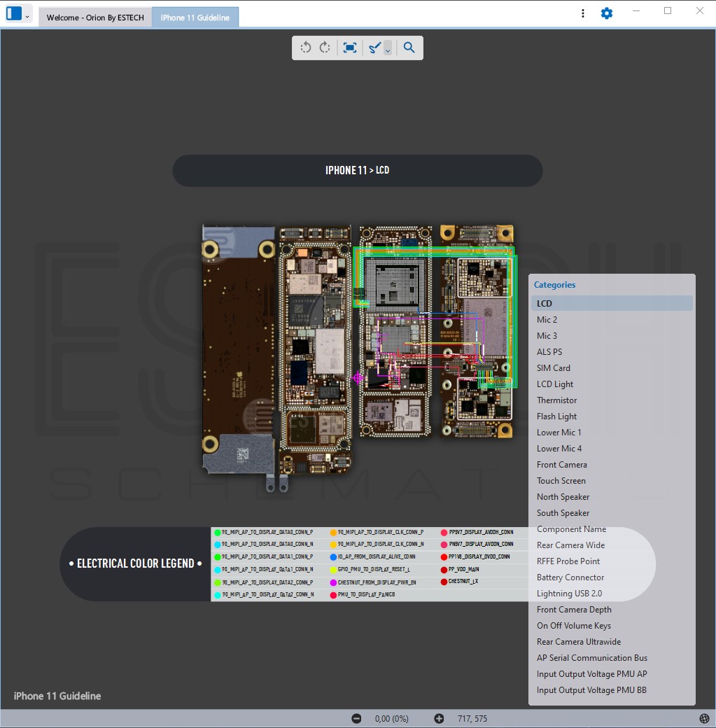Click the zoom-in plus icon

(x=439, y=719)
